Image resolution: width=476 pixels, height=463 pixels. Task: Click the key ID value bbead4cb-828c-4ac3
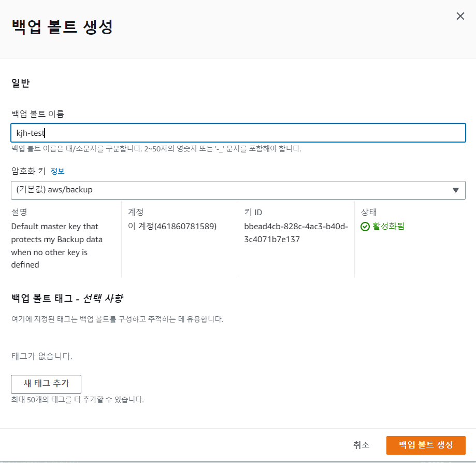[296, 233]
